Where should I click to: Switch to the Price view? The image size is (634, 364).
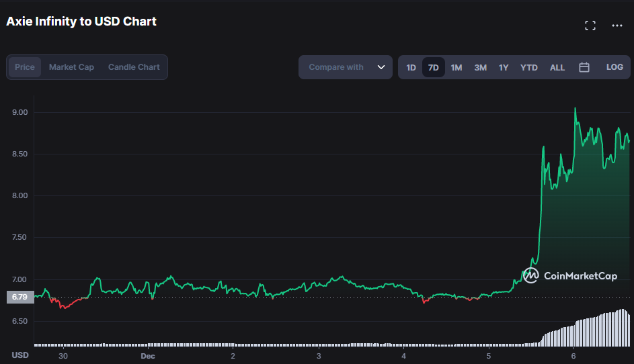click(x=25, y=67)
